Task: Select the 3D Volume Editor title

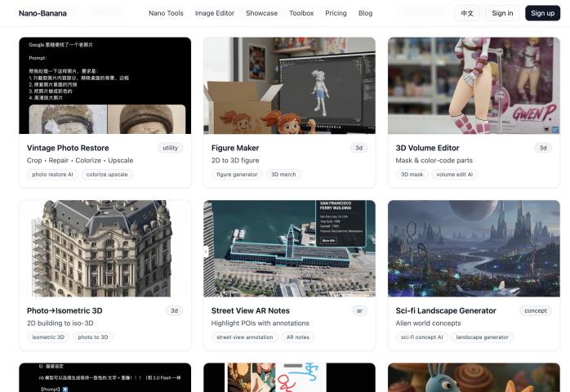Action: [427, 148]
